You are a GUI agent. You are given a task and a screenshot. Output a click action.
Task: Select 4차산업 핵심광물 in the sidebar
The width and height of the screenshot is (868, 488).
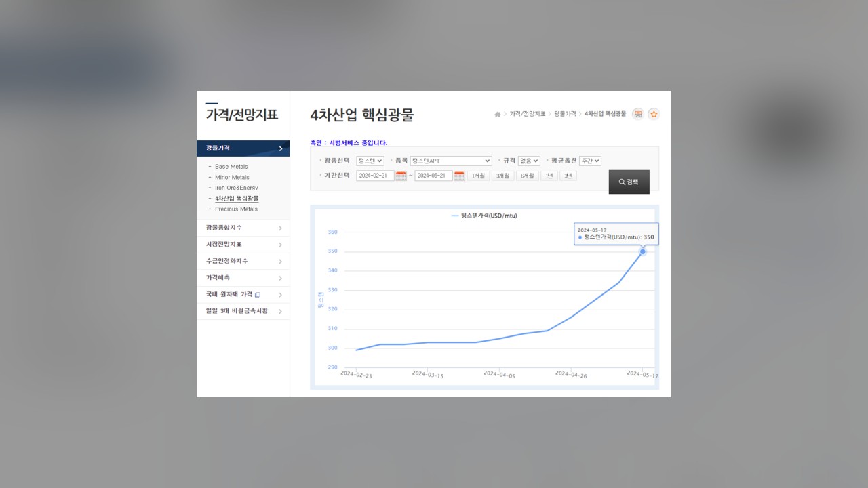coord(237,199)
